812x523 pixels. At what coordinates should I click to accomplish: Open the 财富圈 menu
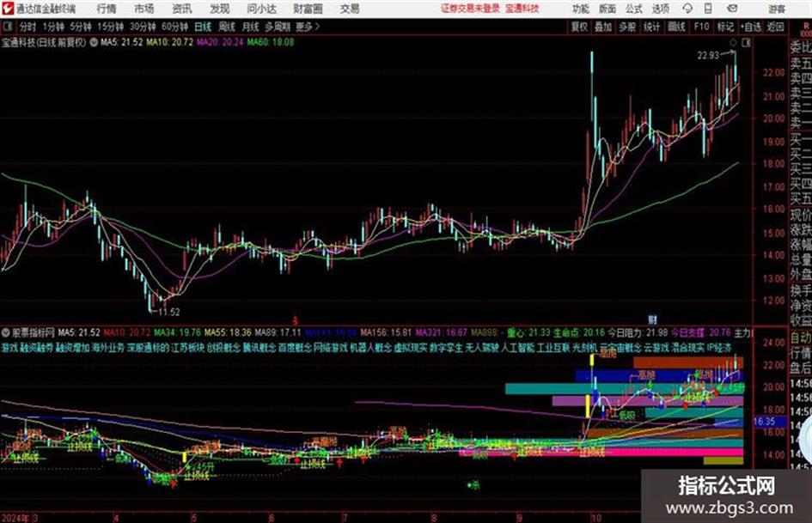tap(308, 9)
